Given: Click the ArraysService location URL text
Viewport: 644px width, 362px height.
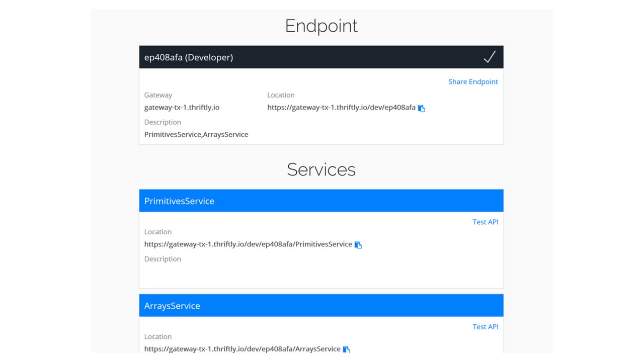Looking at the screenshot, I should pyautogui.click(x=242, y=349).
